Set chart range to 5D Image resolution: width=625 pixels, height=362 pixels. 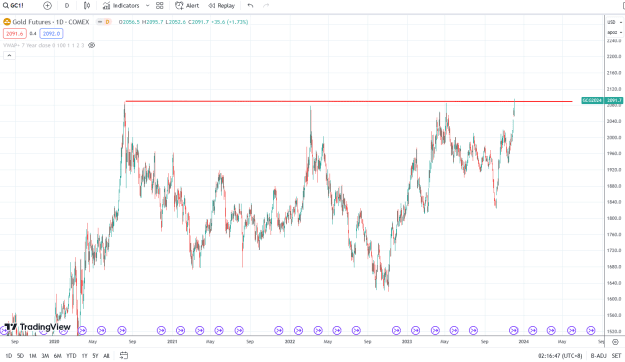20,356
